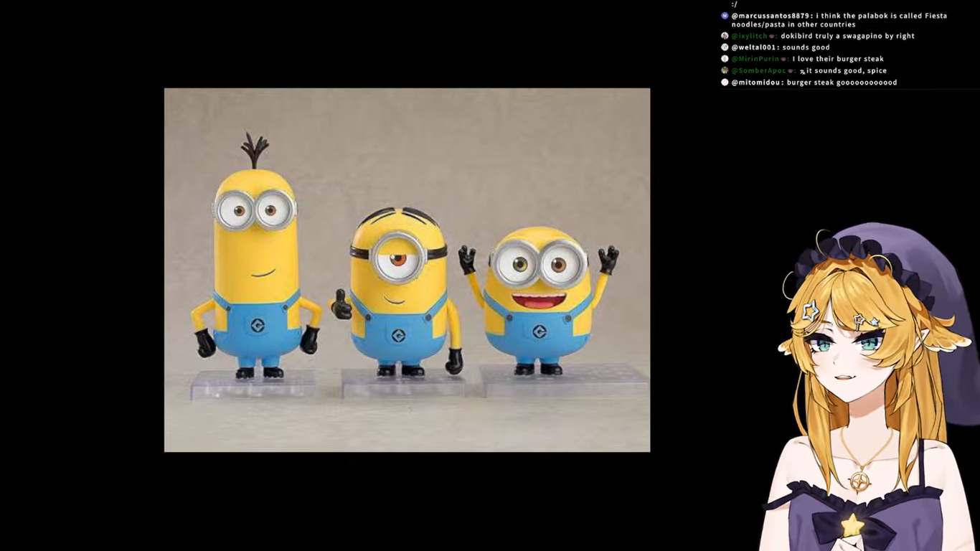Click the message "it sounds good, spice"
This screenshot has width=980, height=551.
click(847, 71)
